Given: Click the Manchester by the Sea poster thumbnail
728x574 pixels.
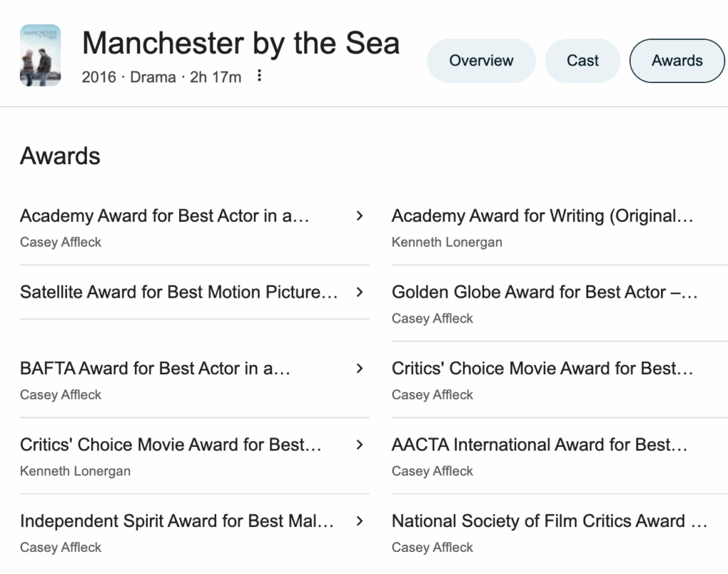Looking at the screenshot, I should click(40, 55).
